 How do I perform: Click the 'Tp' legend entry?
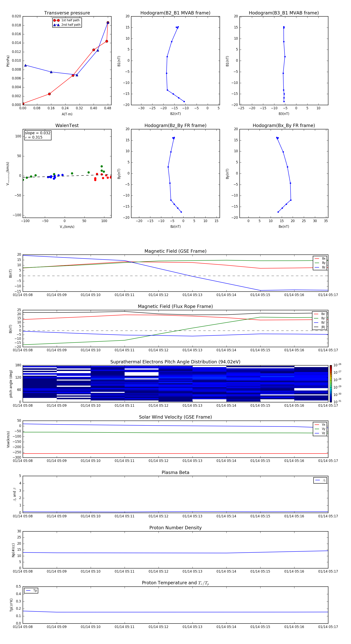coord(31,591)
